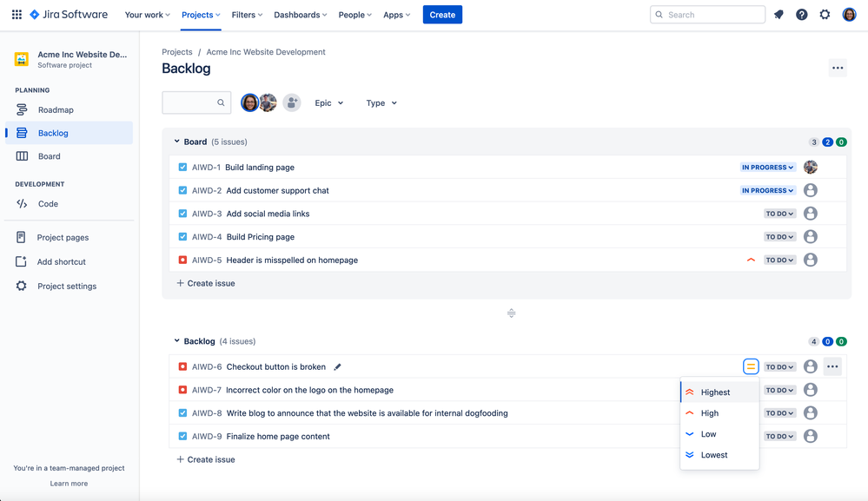The image size is (868, 501).
Task: Click the task type icon of AIWD-3
Action: tap(182, 214)
